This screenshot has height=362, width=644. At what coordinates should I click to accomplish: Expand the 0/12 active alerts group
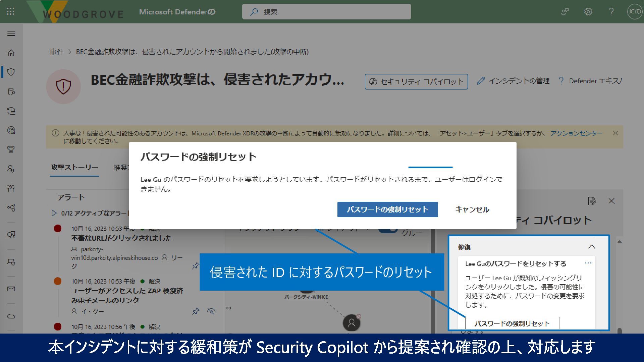coord(54,213)
